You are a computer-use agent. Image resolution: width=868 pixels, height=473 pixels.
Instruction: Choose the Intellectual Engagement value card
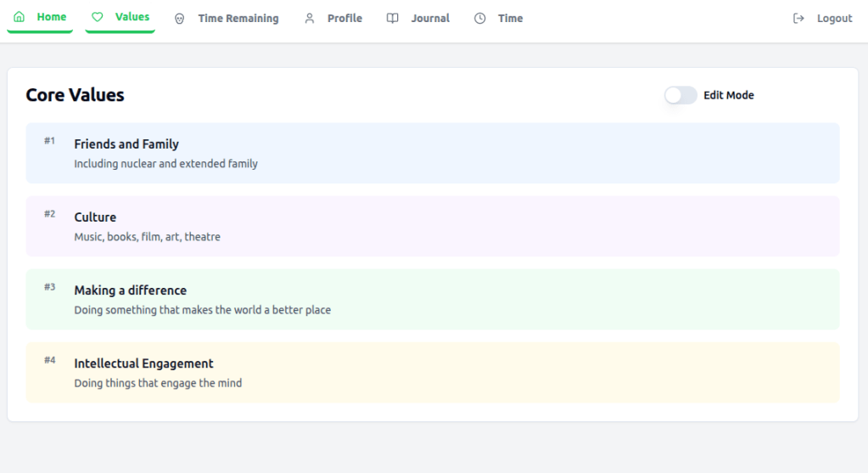click(433, 372)
